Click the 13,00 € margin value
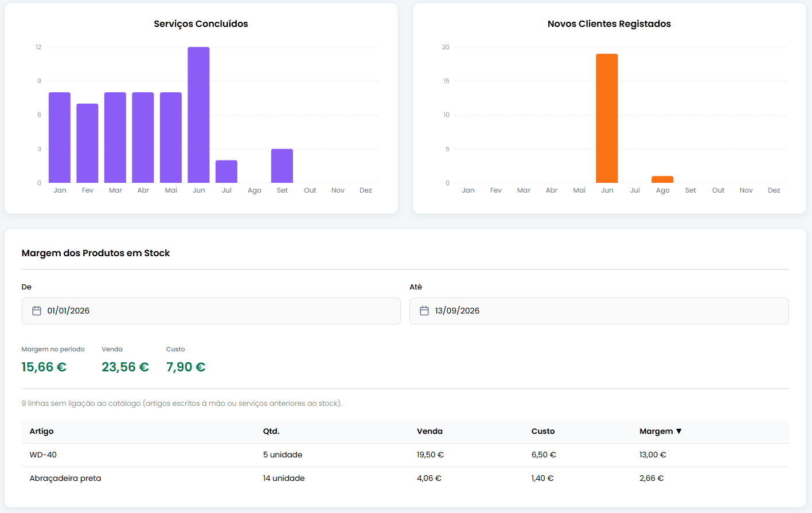Image resolution: width=812 pixels, height=513 pixels. point(653,455)
